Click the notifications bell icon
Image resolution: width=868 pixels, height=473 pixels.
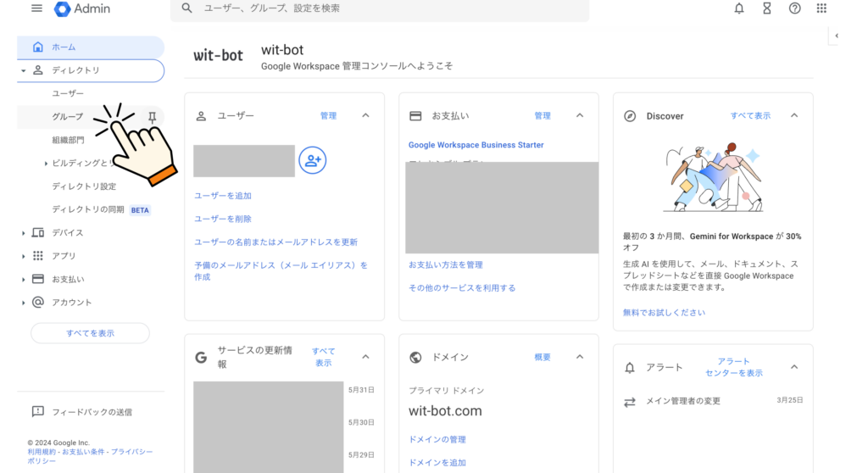pos(739,8)
